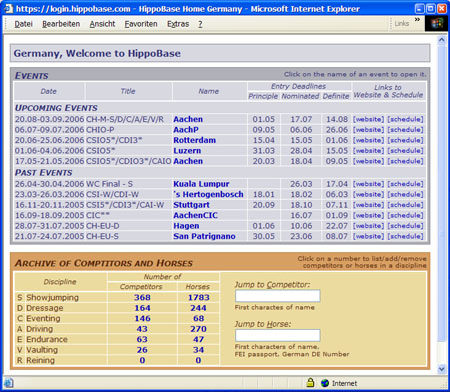The image size is (450, 392).
Task: Open website link for Luzern
Action: pyautogui.click(x=368, y=151)
